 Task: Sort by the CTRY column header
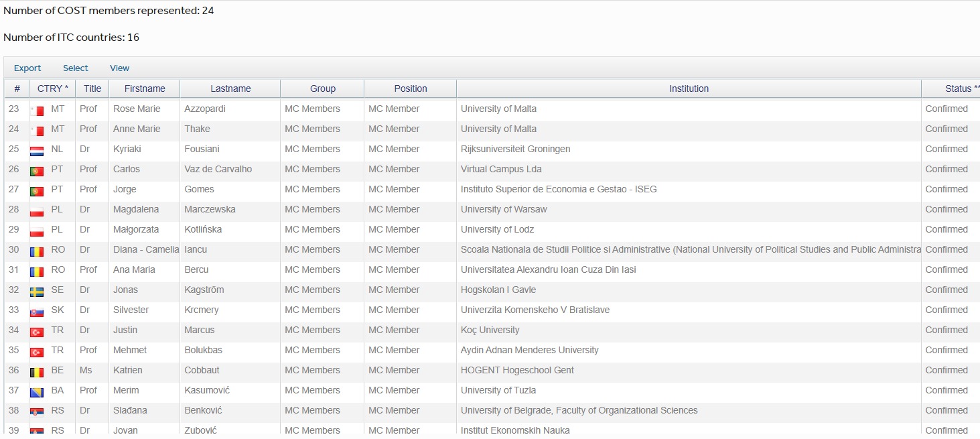click(x=52, y=88)
